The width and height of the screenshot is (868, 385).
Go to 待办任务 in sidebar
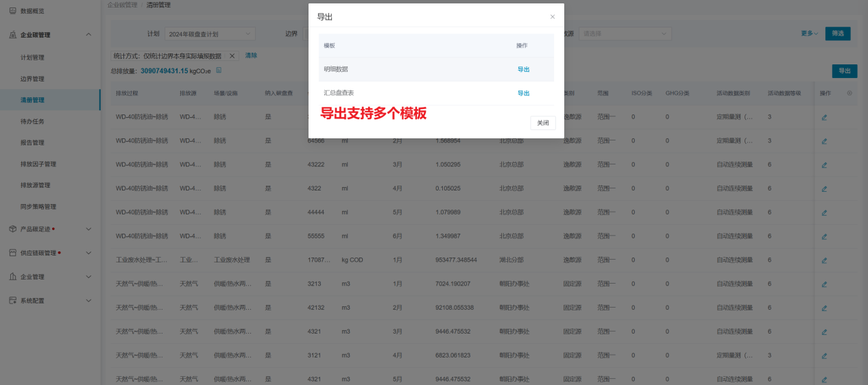coord(32,122)
